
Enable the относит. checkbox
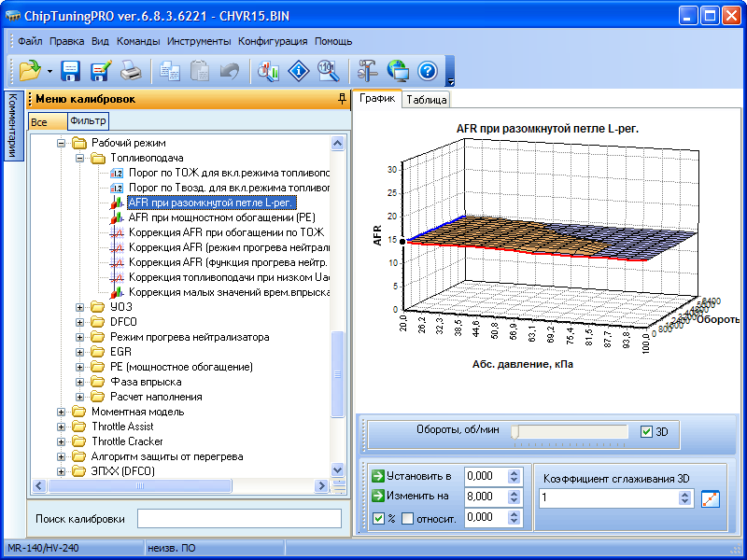(x=407, y=518)
